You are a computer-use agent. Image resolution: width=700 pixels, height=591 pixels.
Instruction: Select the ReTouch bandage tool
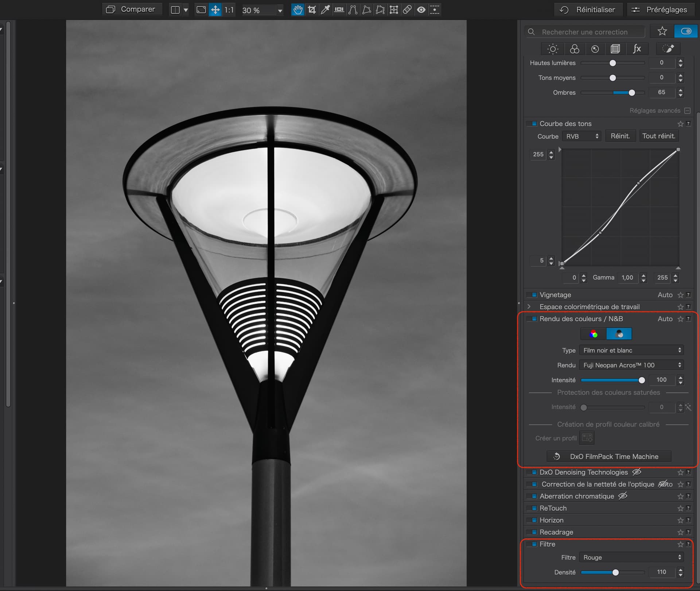pos(407,10)
